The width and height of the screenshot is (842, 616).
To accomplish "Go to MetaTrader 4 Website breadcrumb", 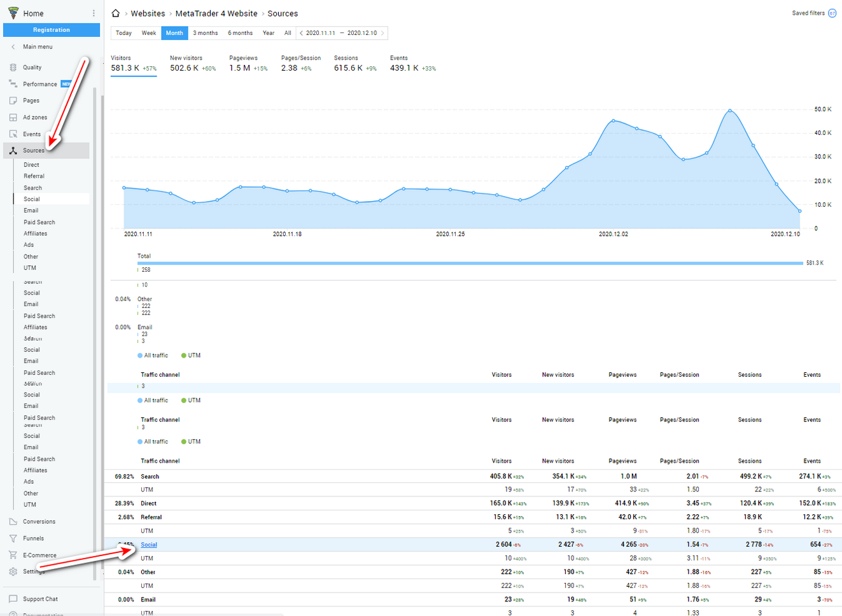I will tap(216, 13).
